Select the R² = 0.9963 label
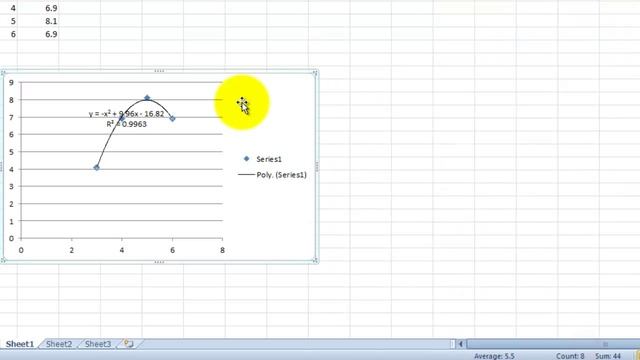Image resolution: width=640 pixels, height=360 pixels. pos(127,124)
